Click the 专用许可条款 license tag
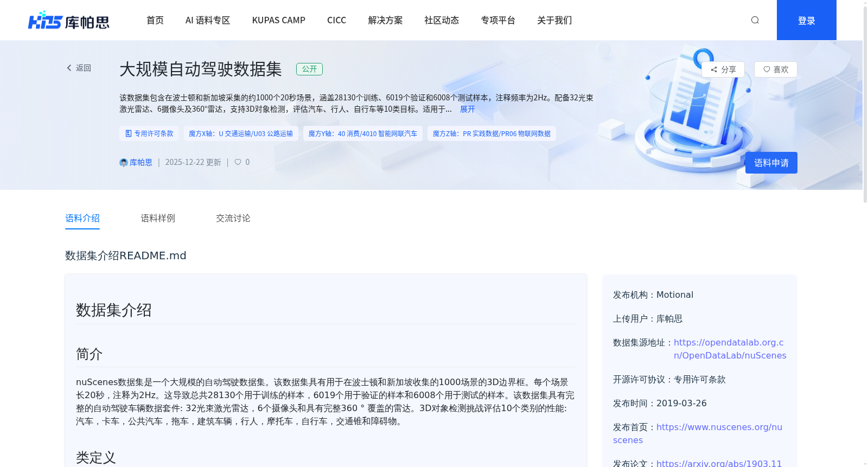 pos(149,133)
